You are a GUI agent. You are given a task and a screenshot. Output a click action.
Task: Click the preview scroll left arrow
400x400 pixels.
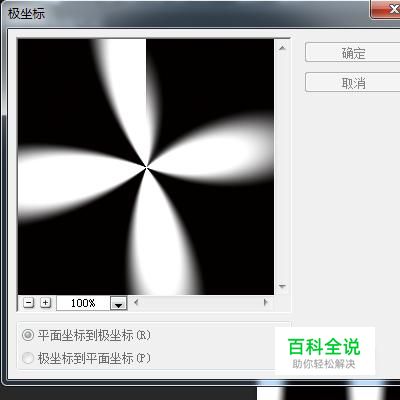tap(136, 303)
